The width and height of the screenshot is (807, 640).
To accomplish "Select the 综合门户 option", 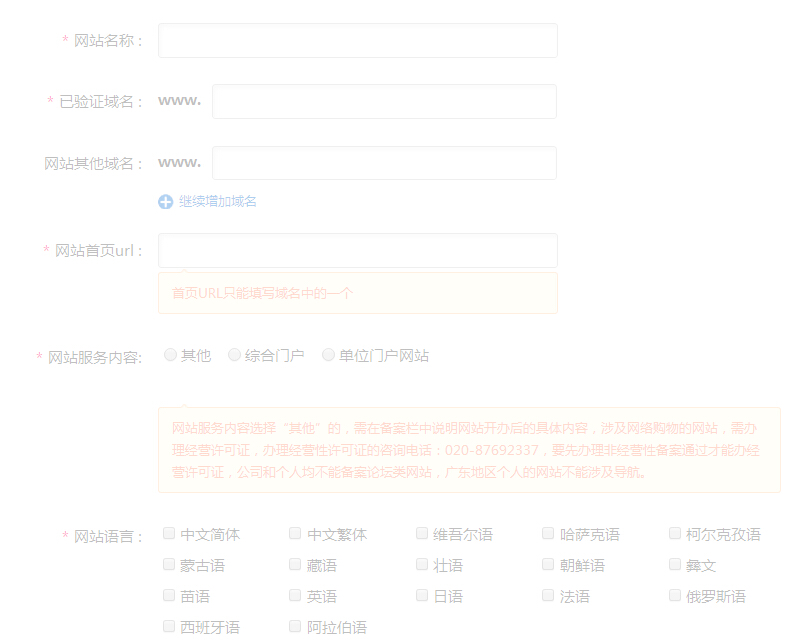I will [x=234, y=354].
